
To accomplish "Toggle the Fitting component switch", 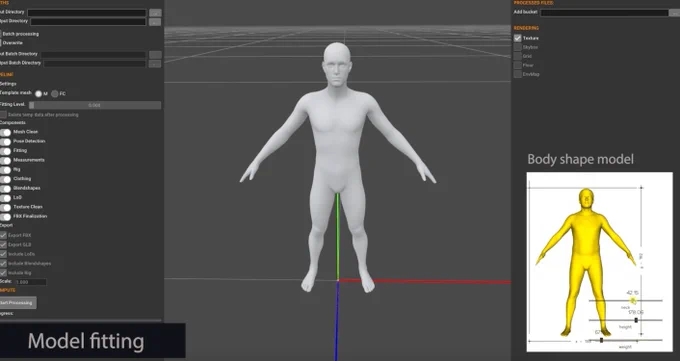I will click(5, 151).
